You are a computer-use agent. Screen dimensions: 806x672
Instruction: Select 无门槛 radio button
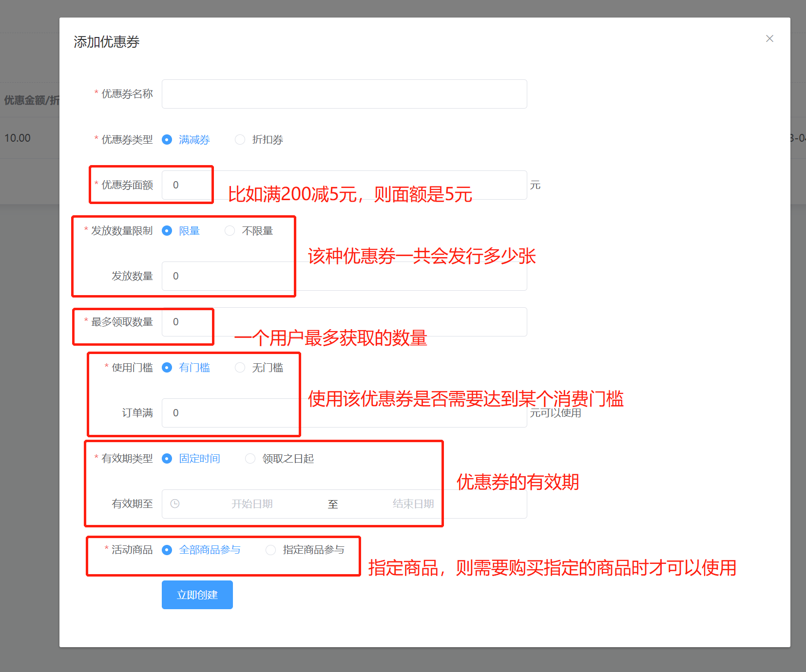pos(259,368)
